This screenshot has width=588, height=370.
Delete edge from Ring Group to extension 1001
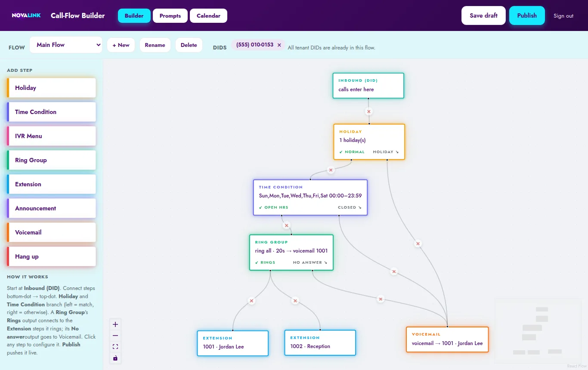coord(252,301)
